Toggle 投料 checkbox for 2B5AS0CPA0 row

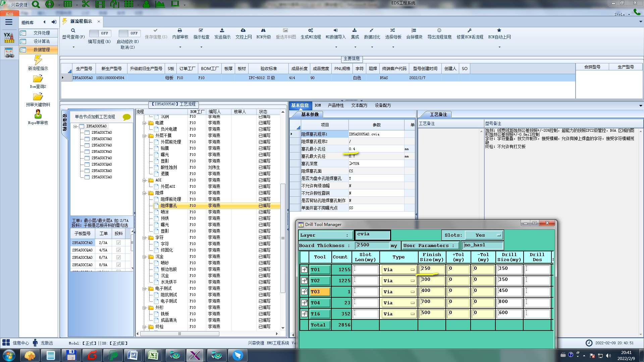coord(118,243)
